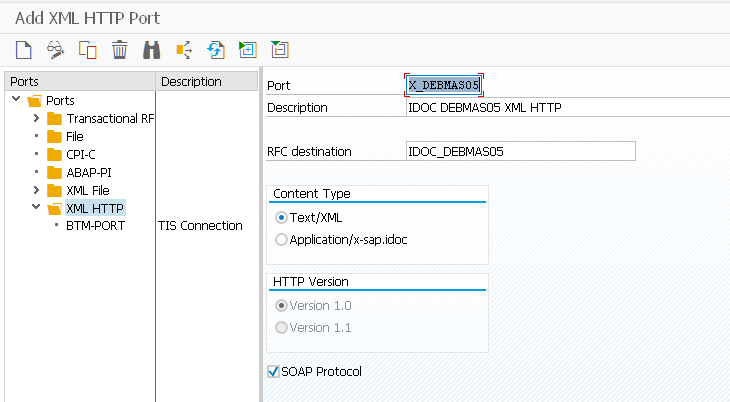Select the BTM-PORT tree entry
Viewport: 730px width, 402px height.
point(95,226)
